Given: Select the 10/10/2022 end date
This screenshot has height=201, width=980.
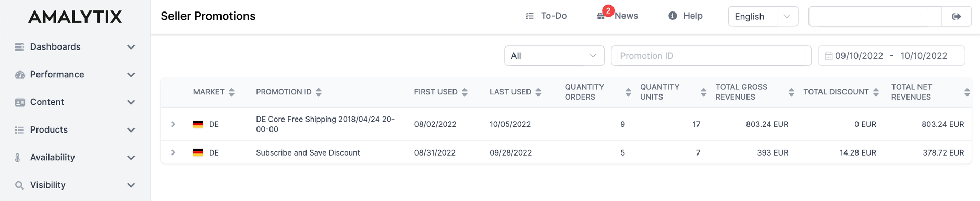Looking at the screenshot, I should pyautogui.click(x=924, y=56).
